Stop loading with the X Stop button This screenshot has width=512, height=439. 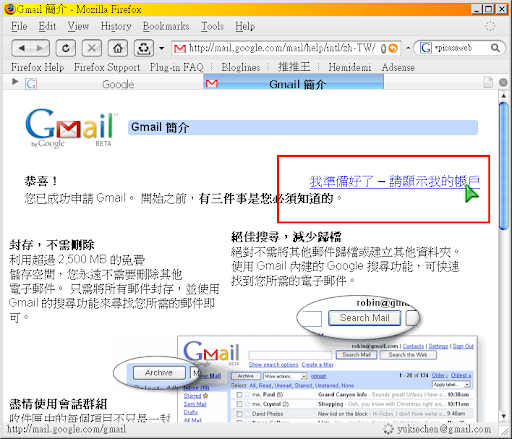click(92, 48)
